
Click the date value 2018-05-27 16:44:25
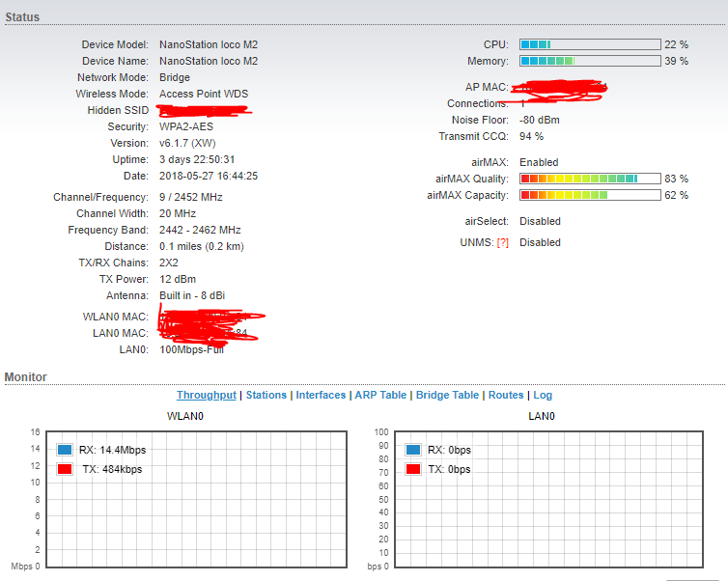pos(209,176)
